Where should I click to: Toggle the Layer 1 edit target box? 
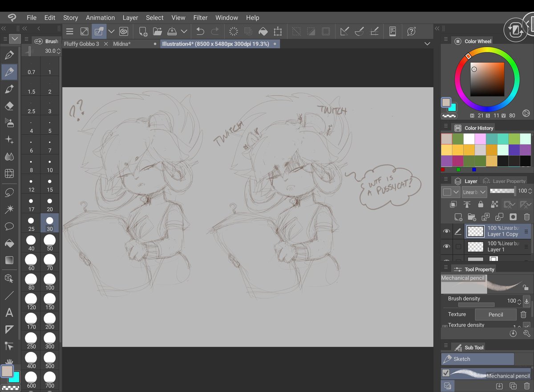pos(458,246)
